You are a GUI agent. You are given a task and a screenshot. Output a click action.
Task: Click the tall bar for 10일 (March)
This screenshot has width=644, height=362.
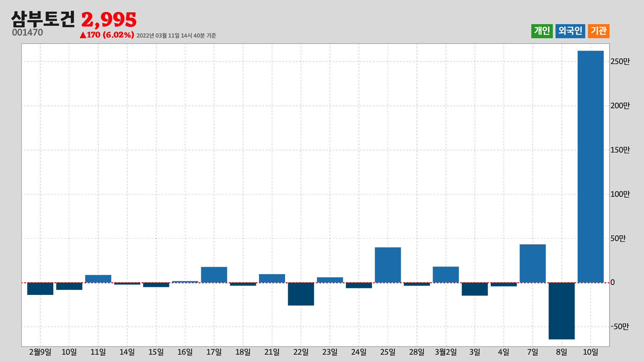[x=590, y=167]
